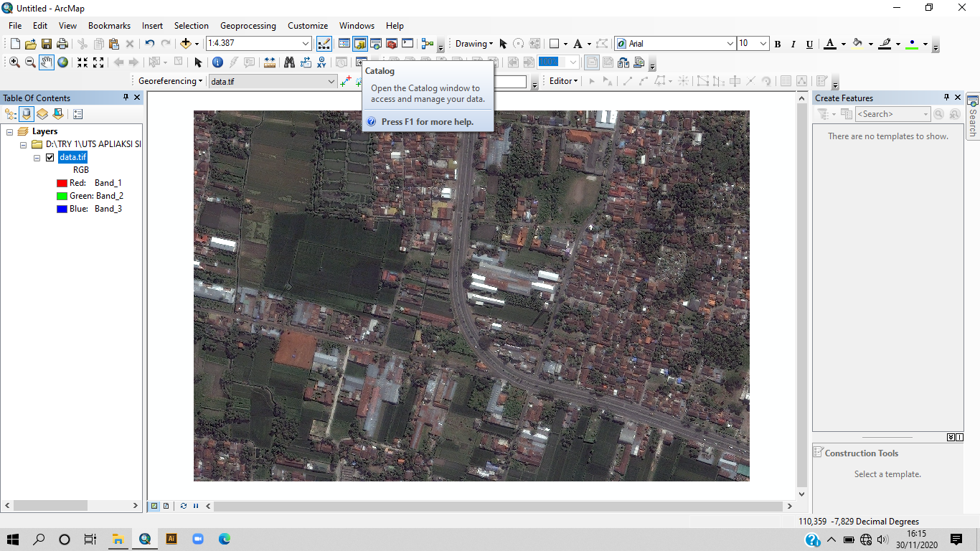This screenshot has height=551, width=980.
Task: Toggle the Editor Toolbar button
Action: (x=324, y=44)
